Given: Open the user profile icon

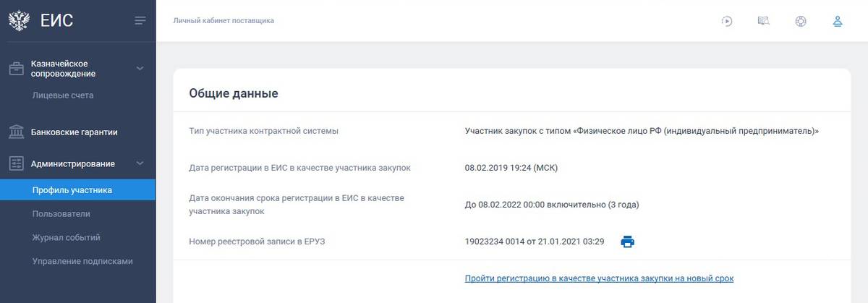Looking at the screenshot, I should [x=838, y=21].
